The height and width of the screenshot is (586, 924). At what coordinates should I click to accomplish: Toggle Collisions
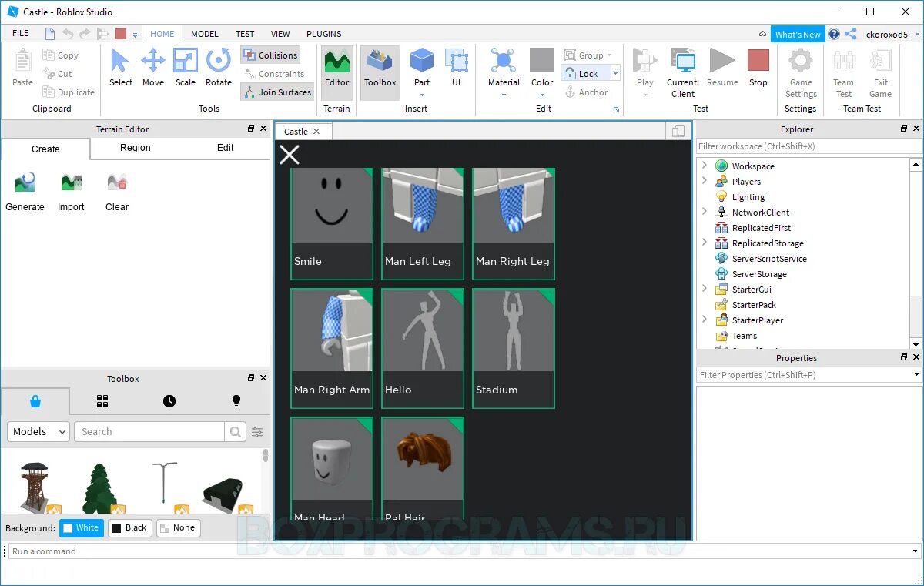click(270, 55)
